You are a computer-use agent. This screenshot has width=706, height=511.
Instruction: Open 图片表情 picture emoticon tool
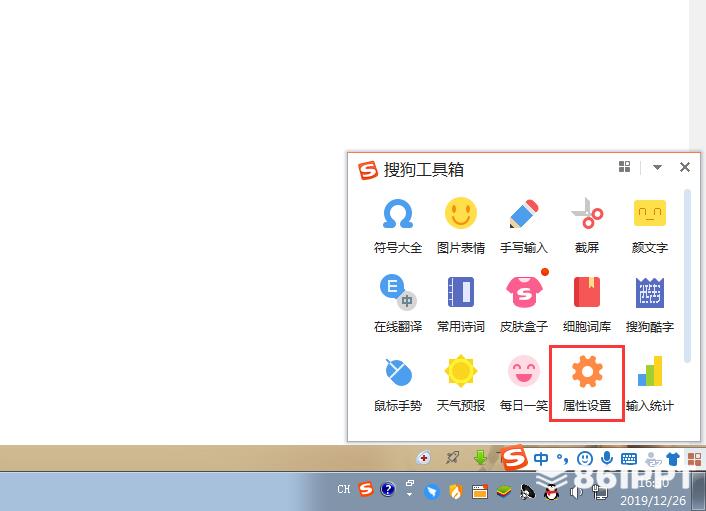(461, 226)
